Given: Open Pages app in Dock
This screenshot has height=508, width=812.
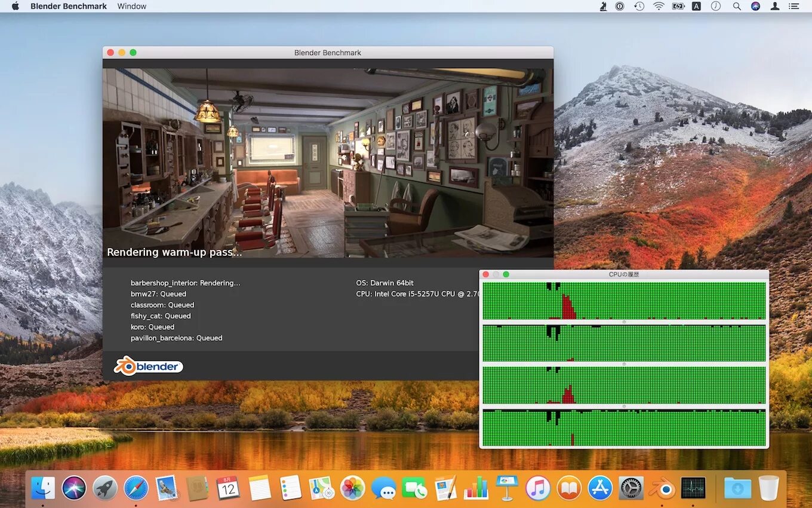Looking at the screenshot, I should pyautogui.click(x=445, y=488).
